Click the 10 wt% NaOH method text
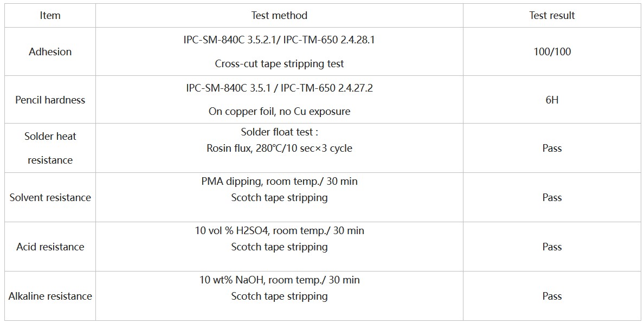 coord(279,280)
